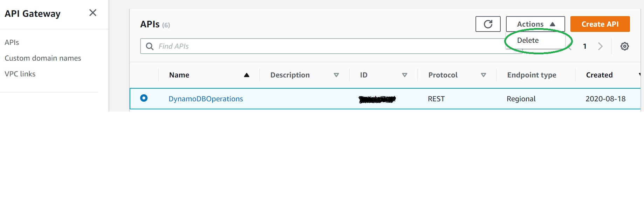Refresh the APIs list

pos(488,24)
